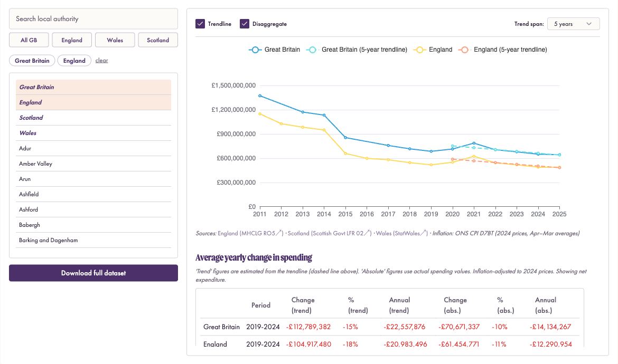Screen dimensions: 618x364
Task: Click the -£14,134,267 table cell
Action: pos(550,327)
